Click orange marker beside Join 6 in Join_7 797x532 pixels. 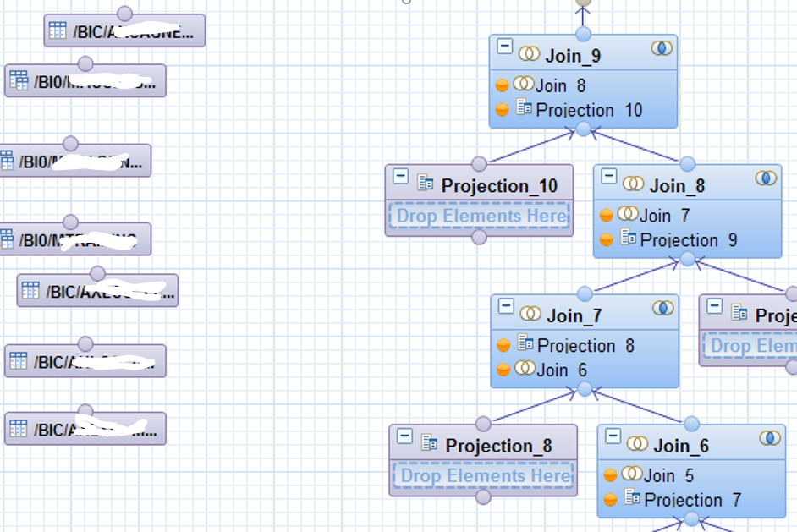(x=503, y=370)
